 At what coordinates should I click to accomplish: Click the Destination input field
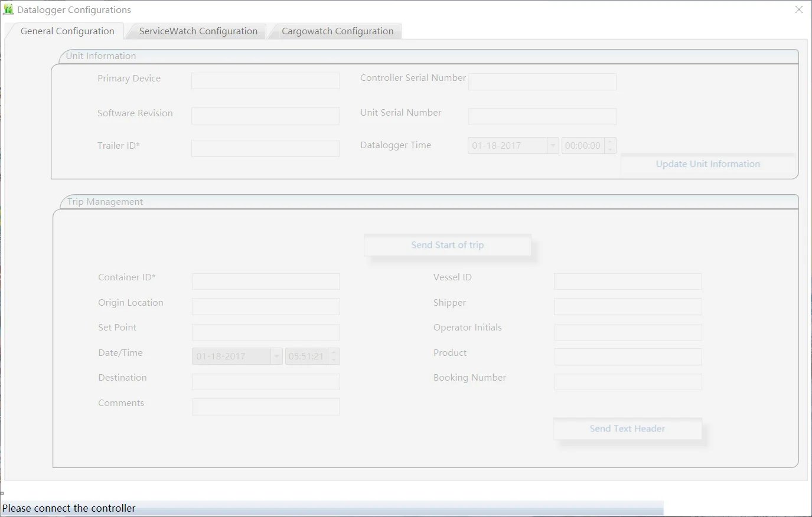pos(266,382)
